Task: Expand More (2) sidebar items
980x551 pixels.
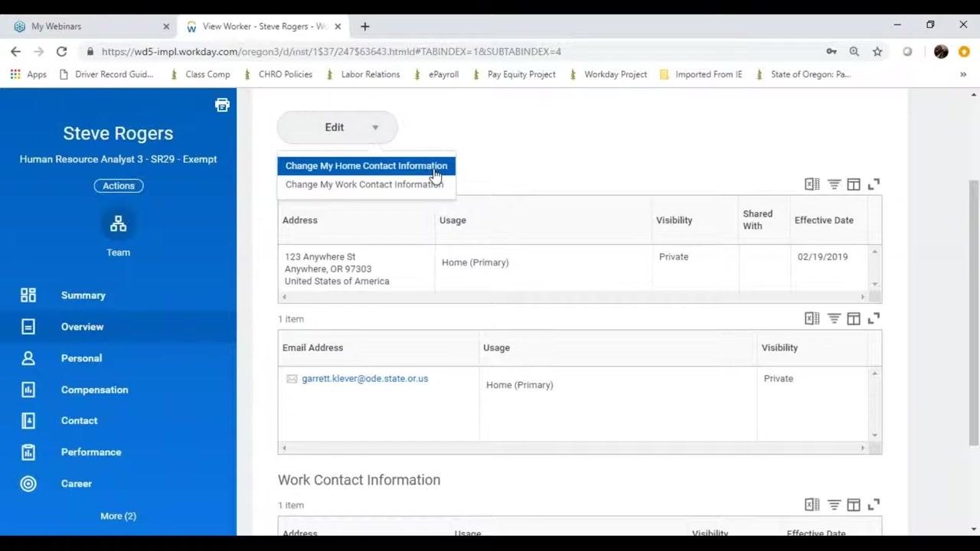Action: (118, 516)
